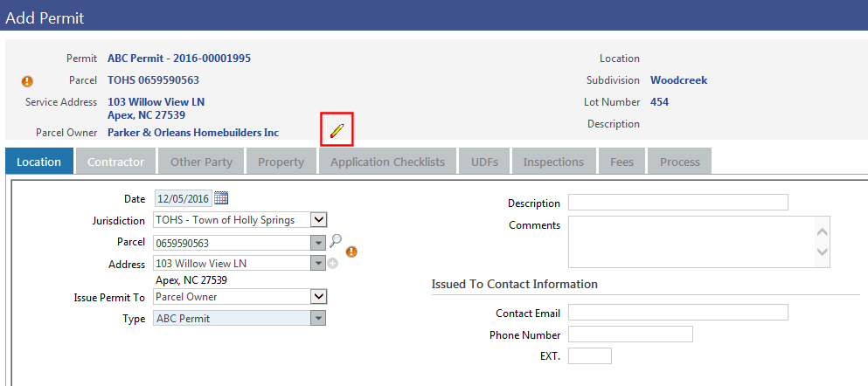Click the Comments box scrollbar down arrow
The image size is (868, 386).
click(822, 252)
